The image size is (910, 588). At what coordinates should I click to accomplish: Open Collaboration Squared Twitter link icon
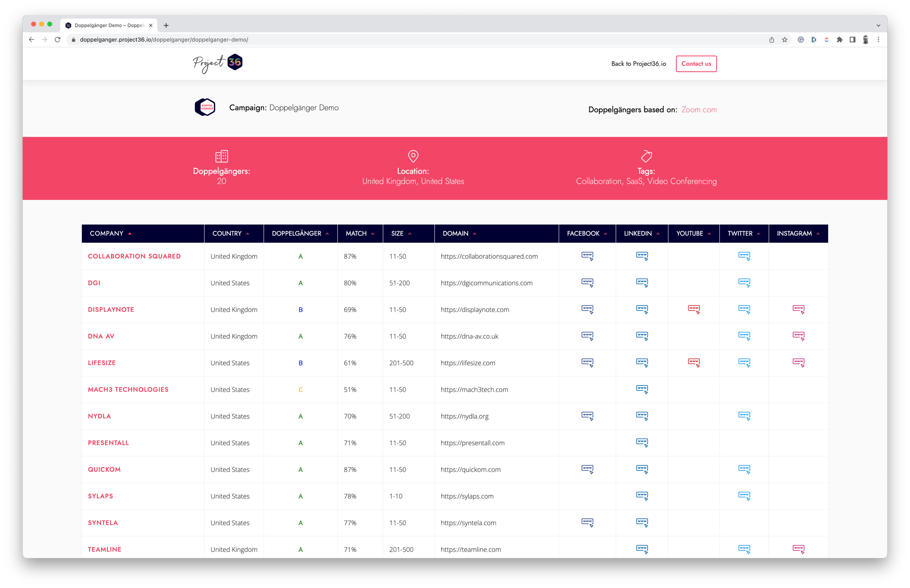pos(744,256)
